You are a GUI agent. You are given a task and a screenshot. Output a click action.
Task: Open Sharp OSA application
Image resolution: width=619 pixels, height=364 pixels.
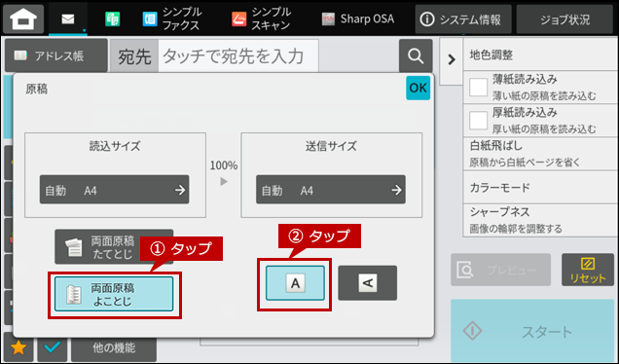357,18
